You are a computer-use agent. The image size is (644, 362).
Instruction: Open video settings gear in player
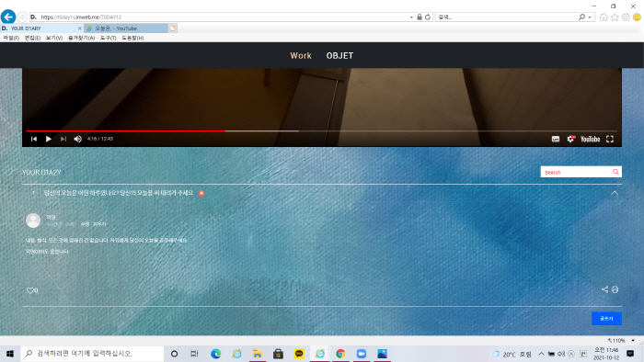[570, 139]
